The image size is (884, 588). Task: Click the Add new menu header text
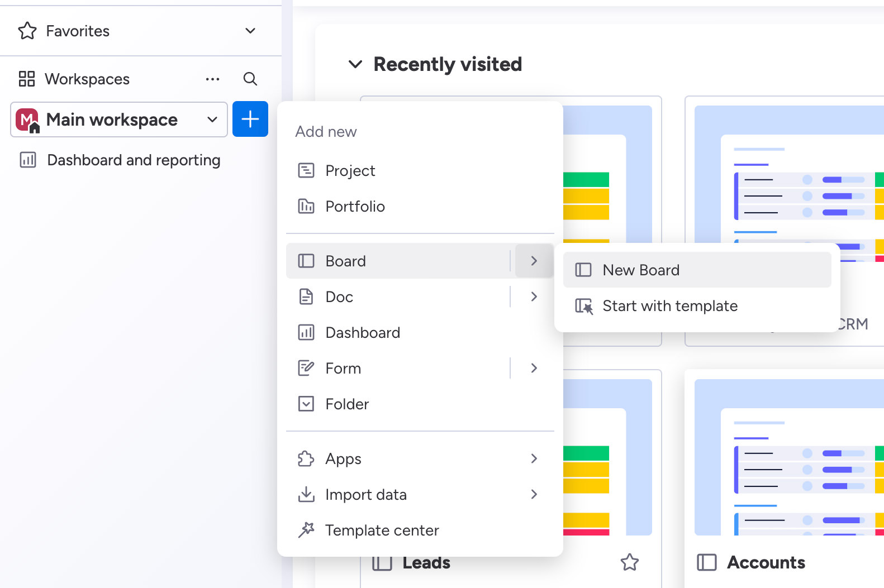point(326,132)
